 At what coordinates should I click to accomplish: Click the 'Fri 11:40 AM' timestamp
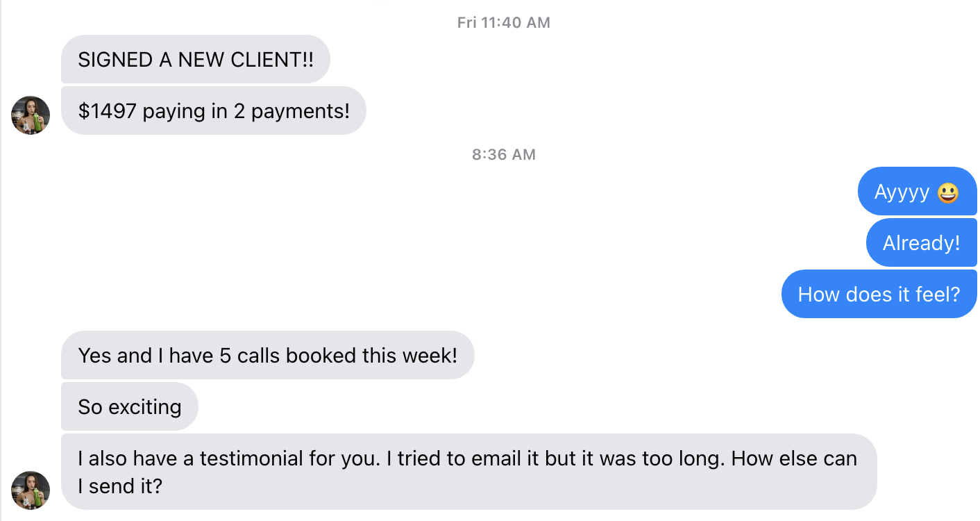pyautogui.click(x=504, y=22)
